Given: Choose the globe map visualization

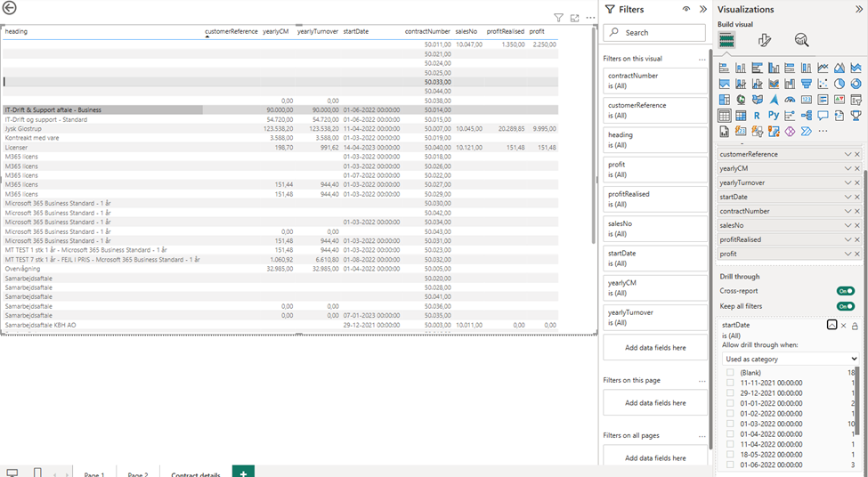Looking at the screenshot, I should click(x=741, y=100).
